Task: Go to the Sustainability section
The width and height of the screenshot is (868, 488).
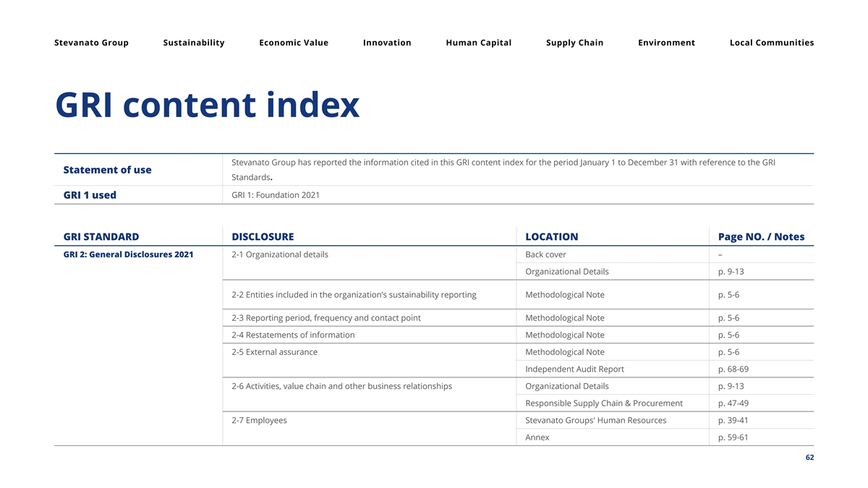Action: click(x=194, y=43)
